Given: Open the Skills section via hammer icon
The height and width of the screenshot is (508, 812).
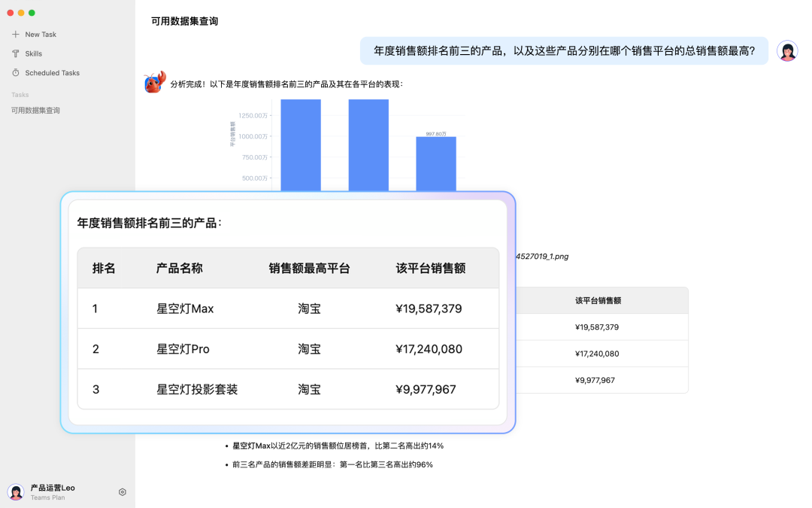Looking at the screenshot, I should pos(15,53).
